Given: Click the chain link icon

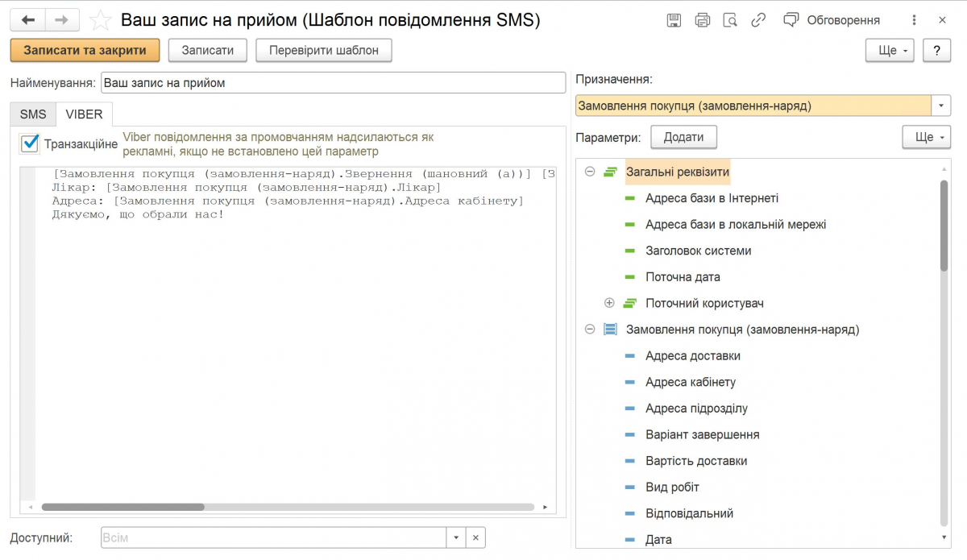Looking at the screenshot, I should click(x=757, y=20).
